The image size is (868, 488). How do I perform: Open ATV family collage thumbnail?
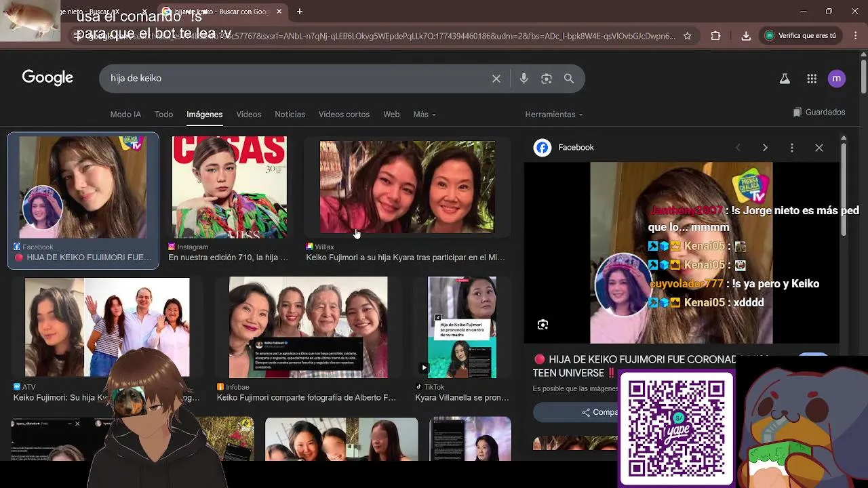click(x=107, y=327)
